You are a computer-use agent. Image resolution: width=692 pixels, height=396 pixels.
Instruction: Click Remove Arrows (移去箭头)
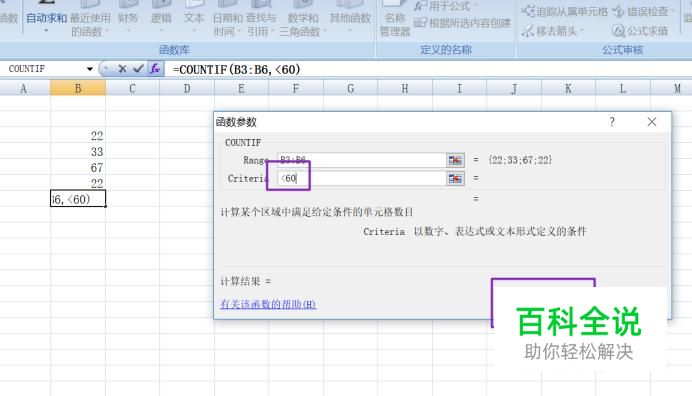point(553,31)
